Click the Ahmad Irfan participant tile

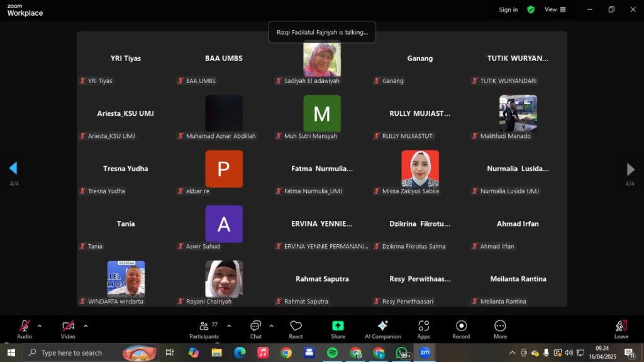pos(518,223)
